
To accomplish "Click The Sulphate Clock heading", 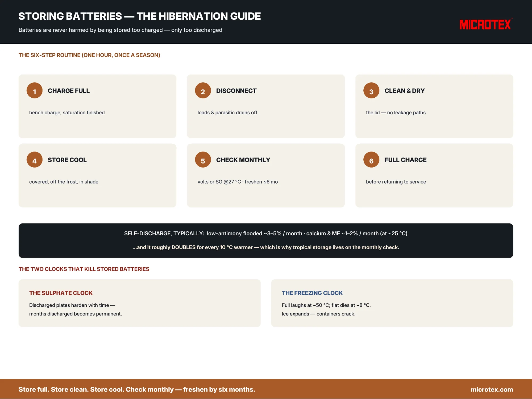I will pyautogui.click(x=61, y=293).
